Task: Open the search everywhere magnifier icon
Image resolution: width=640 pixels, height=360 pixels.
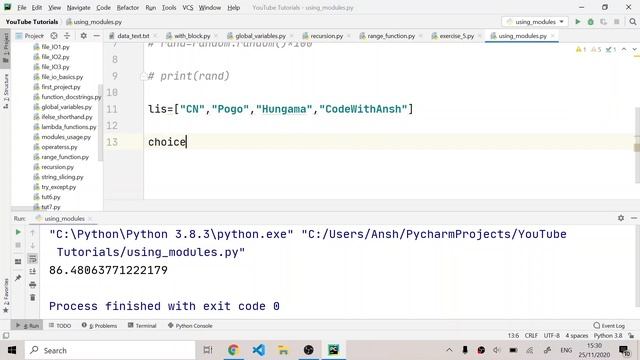Action: coord(633,22)
